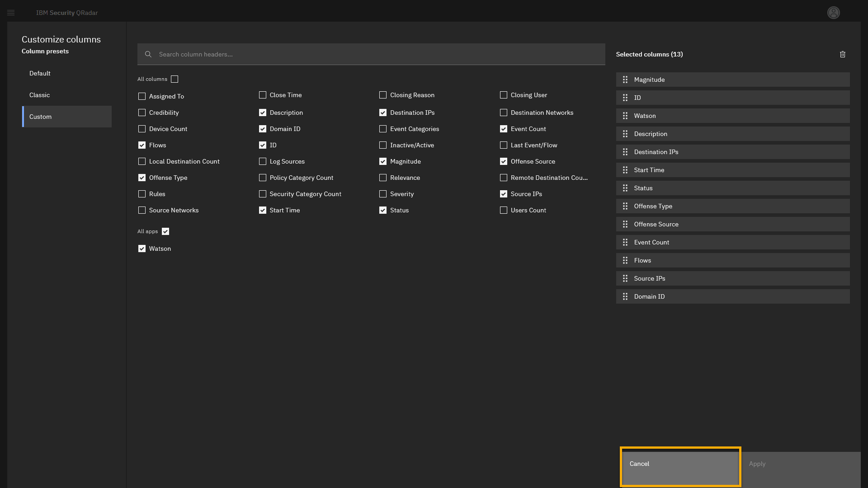Focus the Search column headers field

375,54
